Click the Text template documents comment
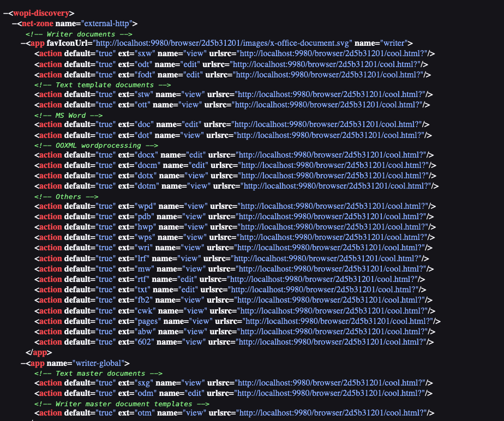Image resolution: width=504 pixels, height=421 pixels. 102,85
